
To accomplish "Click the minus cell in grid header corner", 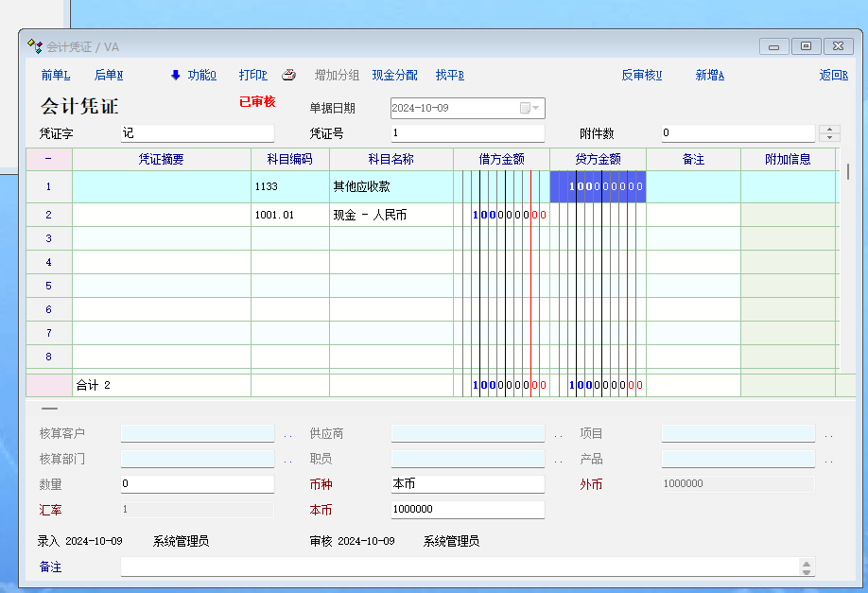I will coord(48,159).
